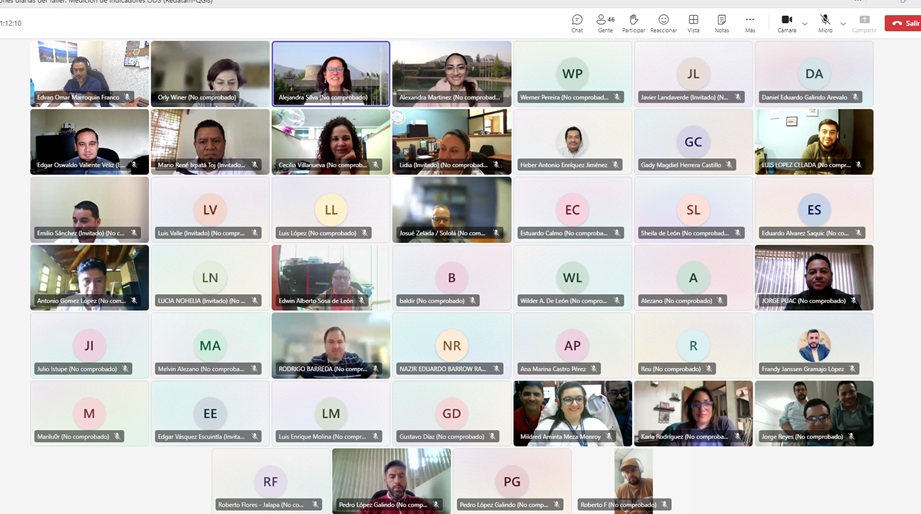921x514 pixels.
Task: Open the Chat panel
Action: pos(577,22)
